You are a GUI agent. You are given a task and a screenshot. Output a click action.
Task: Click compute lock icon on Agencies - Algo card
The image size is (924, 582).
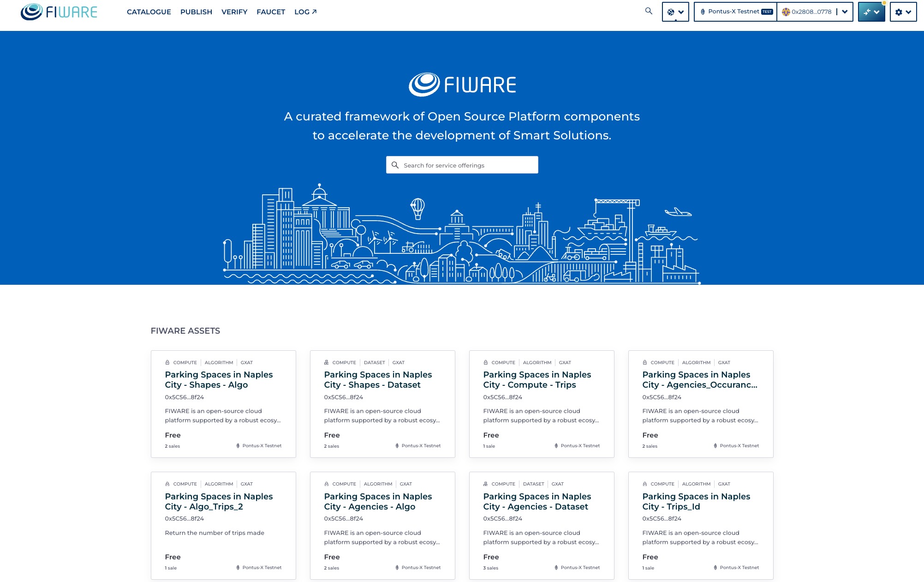coord(327,484)
